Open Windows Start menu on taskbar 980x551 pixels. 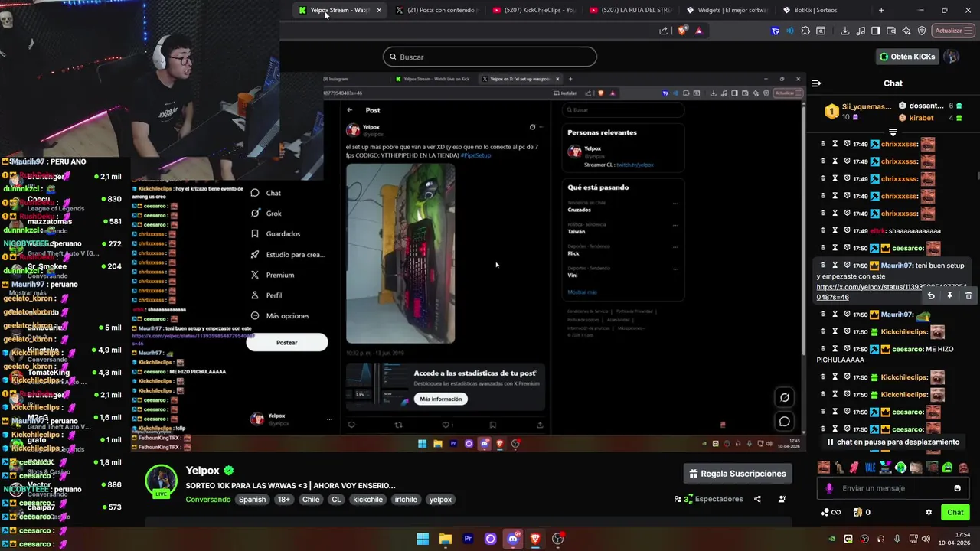coord(423,539)
